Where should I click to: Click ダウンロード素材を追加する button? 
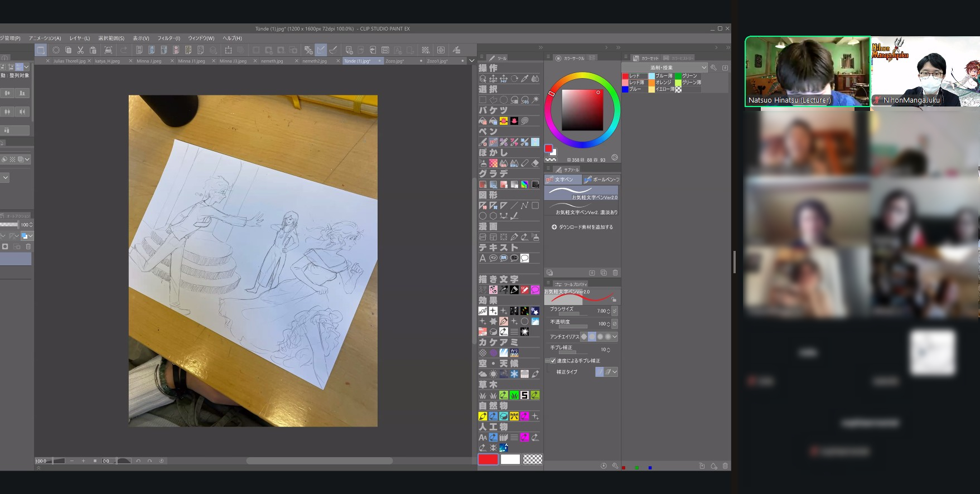(582, 227)
